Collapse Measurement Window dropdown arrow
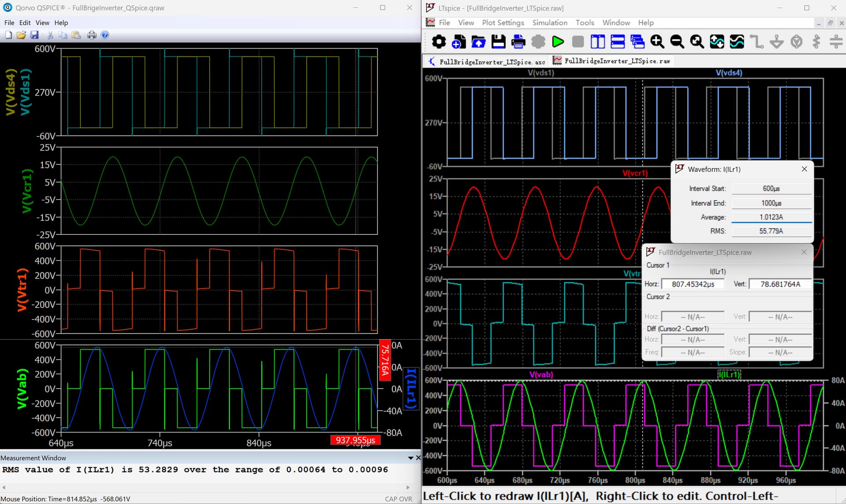Image resolution: width=846 pixels, height=504 pixels. coord(411,458)
